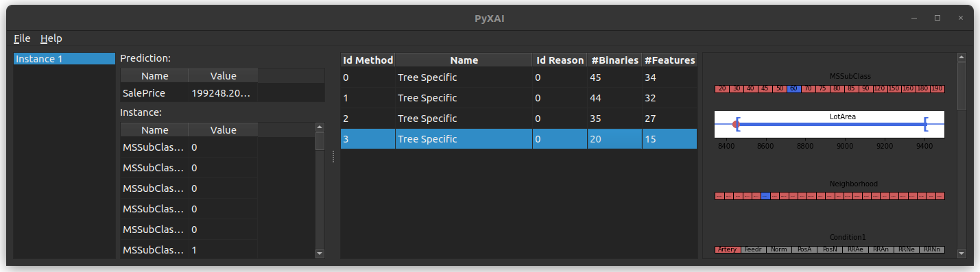Click the red 20 MSSubClass cell
This screenshot has height=272, width=980.
point(722,89)
